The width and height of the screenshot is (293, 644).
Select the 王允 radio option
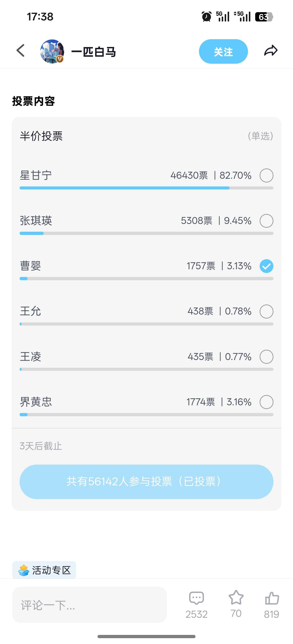click(x=266, y=311)
